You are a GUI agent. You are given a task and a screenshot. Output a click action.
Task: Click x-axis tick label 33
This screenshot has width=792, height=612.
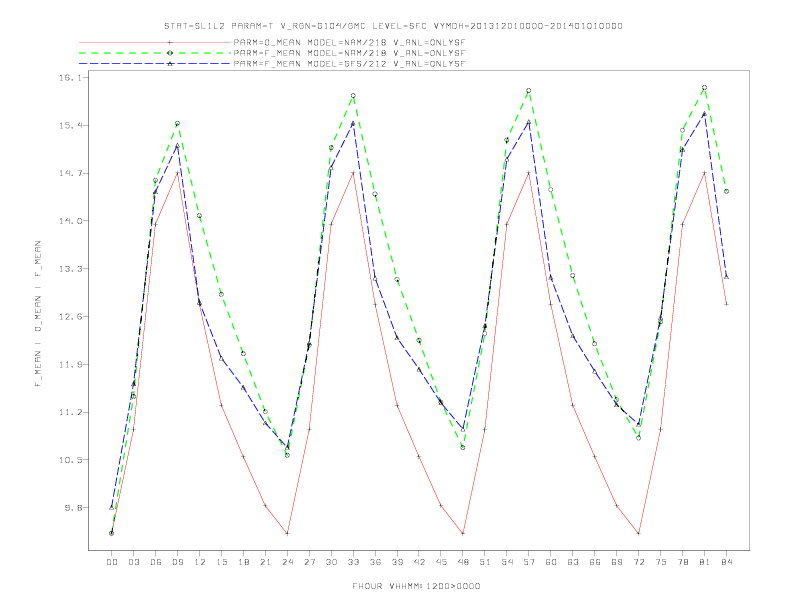pyautogui.click(x=353, y=562)
